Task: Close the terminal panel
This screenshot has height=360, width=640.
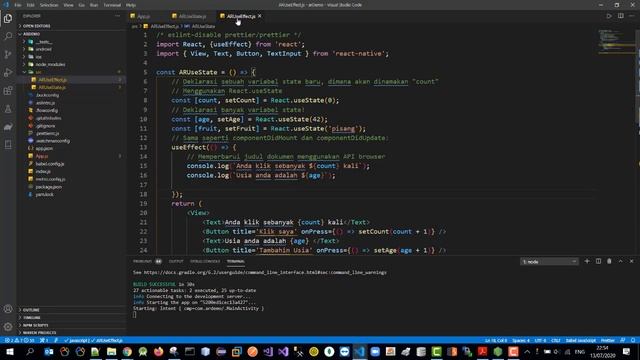Action: point(631,261)
